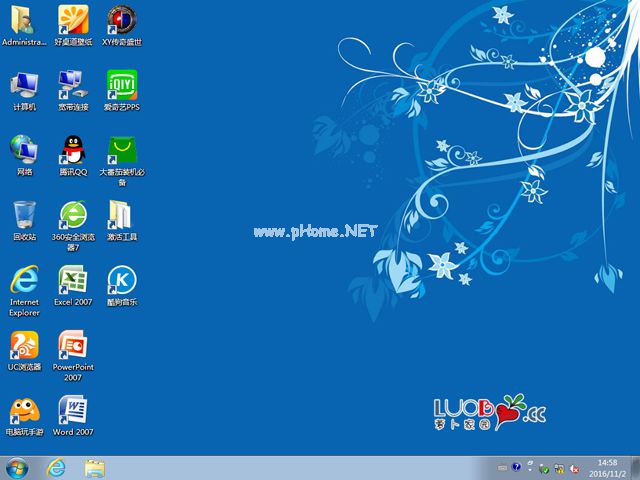Screen dimensions: 640x480
Task: Click the blue help question-mark tray icon
Action: 516,467
